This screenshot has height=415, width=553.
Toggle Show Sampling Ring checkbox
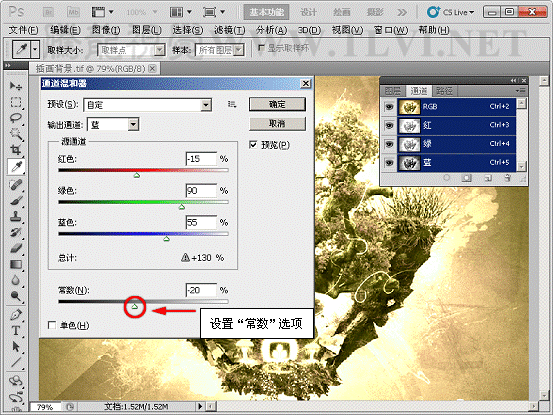click(x=261, y=48)
